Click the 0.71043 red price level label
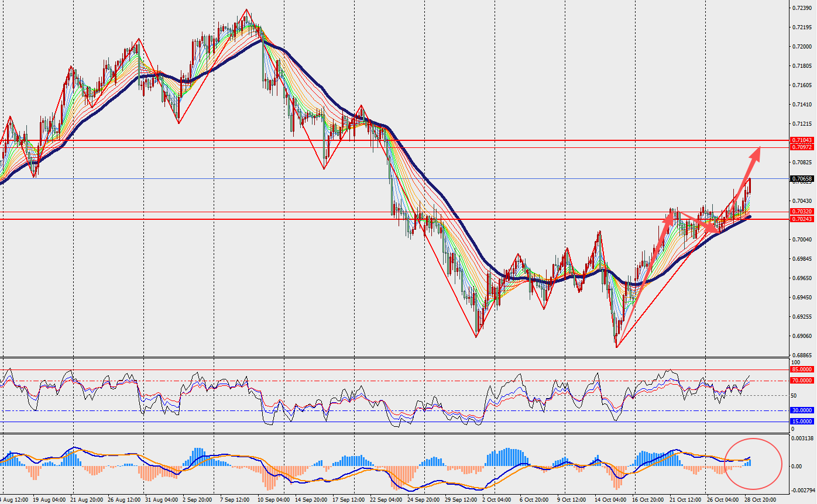 (801, 140)
